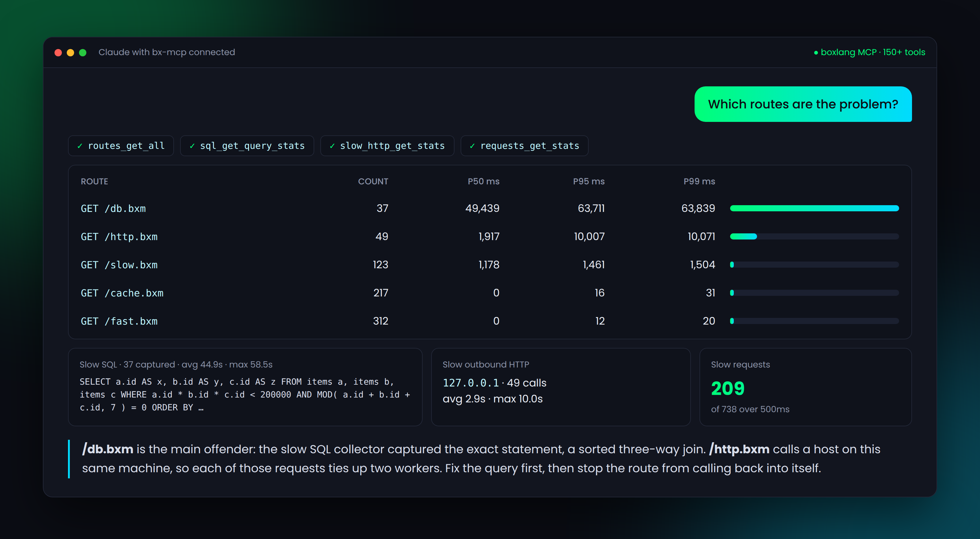Click '127.0.0.1 · 49 calls' host entry

click(x=495, y=383)
